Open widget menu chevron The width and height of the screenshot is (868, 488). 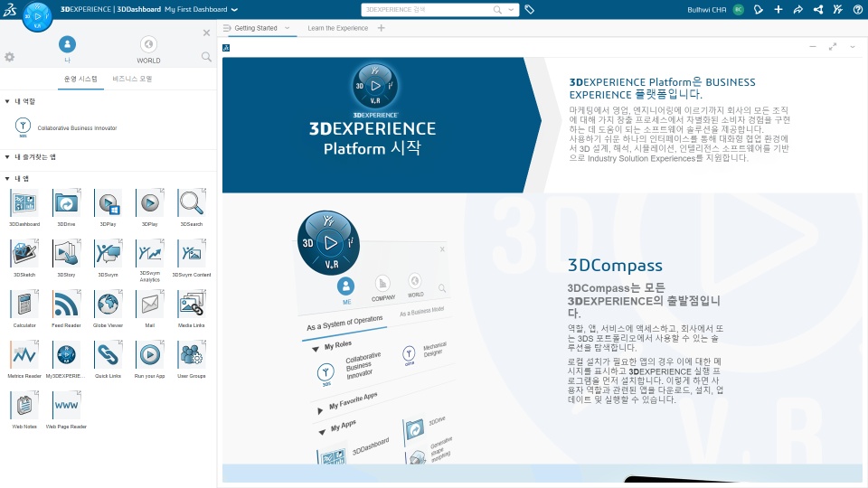coord(853,47)
